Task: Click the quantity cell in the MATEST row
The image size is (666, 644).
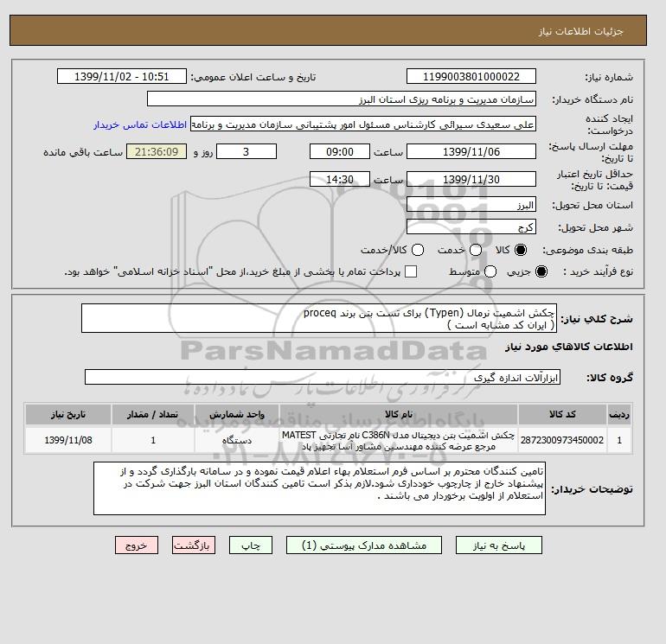Action: click(153, 440)
